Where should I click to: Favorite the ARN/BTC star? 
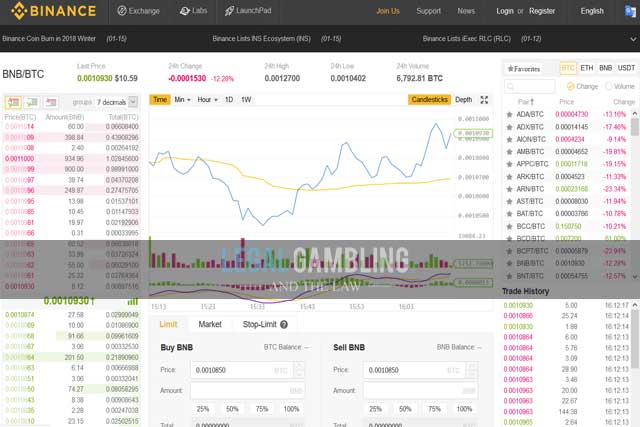pyautogui.click(x=509, y=189)
